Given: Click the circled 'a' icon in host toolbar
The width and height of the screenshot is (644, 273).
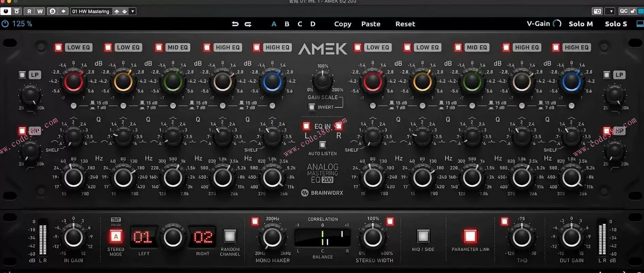Looking at the screenshot, I should point(52,11).
